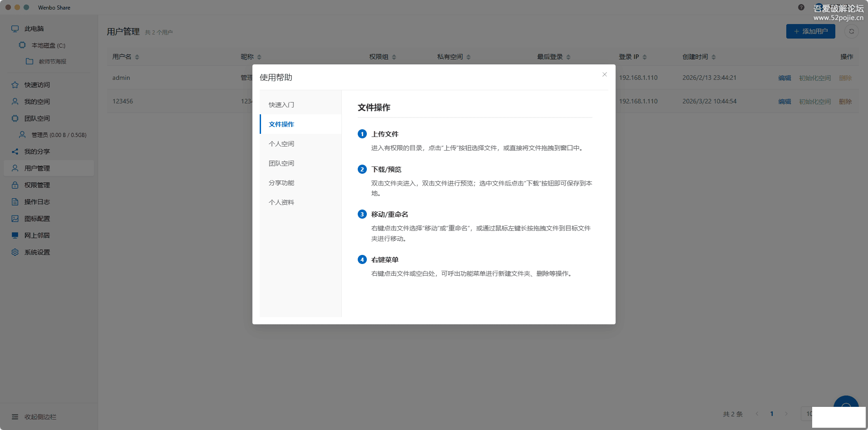Screen dimensions: 868x430
Task: Sort users by 创建时间 column
Action: (x=714, y=57)
